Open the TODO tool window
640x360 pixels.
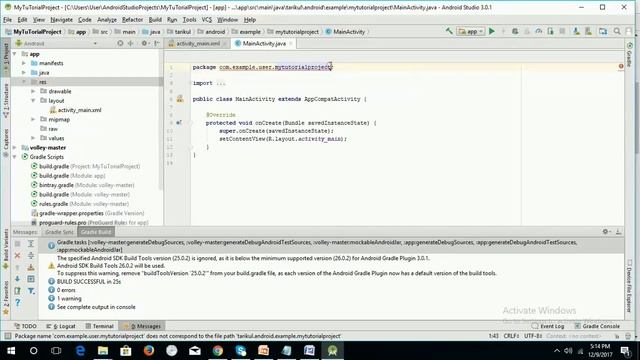point(25,326)
